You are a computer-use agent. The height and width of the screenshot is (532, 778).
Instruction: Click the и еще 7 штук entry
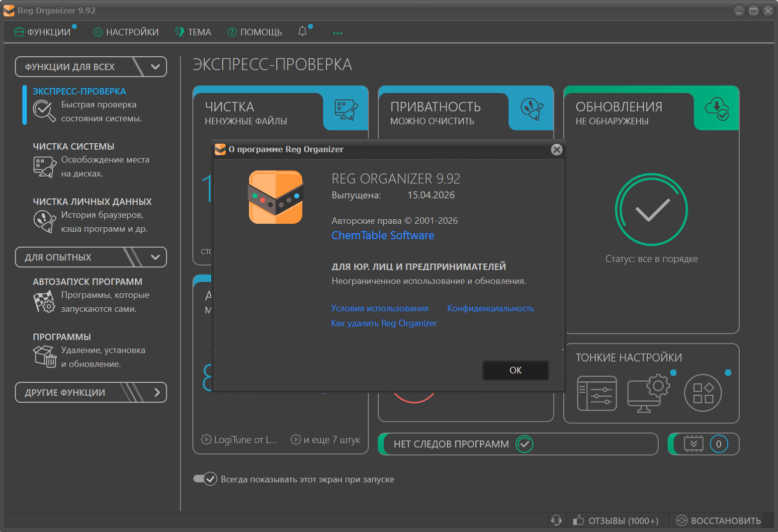point(326,440)
